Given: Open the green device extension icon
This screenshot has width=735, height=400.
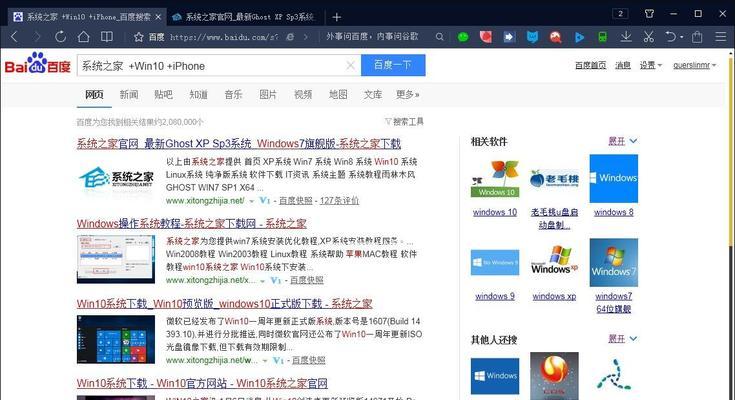Looking at the screenshot, I should [x=603, y=37].
